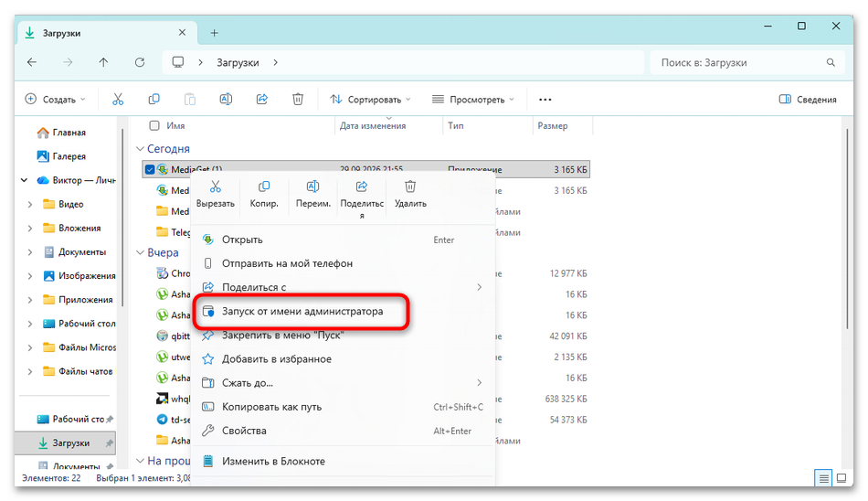This screenshot has height=501, width=868.
Task: Choose Закрепить в меню "Пуск"
Action: coord(342,336)
